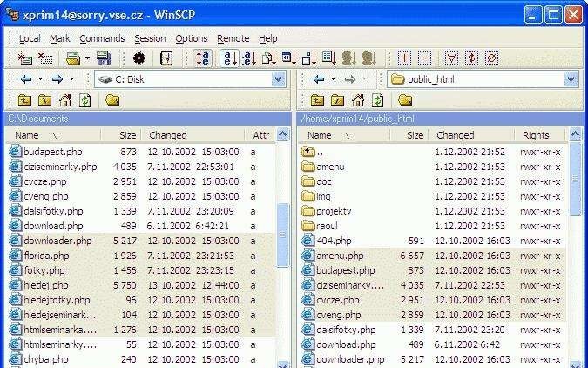Open the Help menu
This screenshot has height=368, width=588.
[267, 38]
